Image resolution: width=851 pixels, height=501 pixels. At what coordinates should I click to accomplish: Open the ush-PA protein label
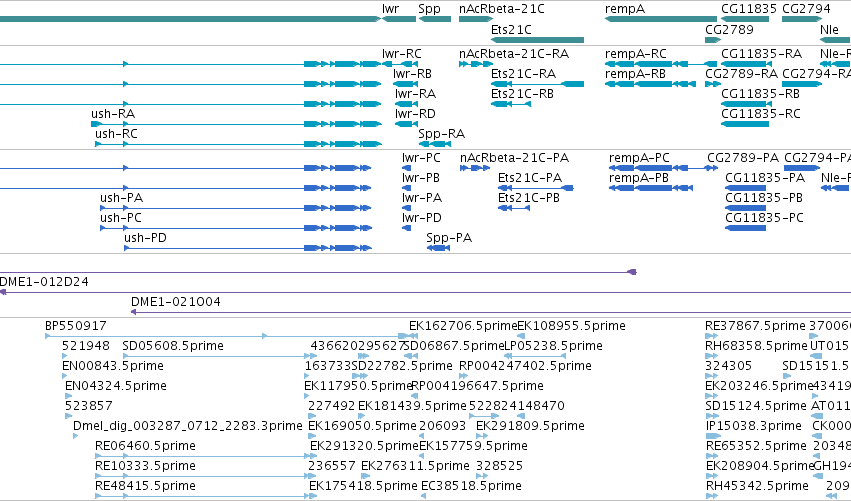point(122,198)
